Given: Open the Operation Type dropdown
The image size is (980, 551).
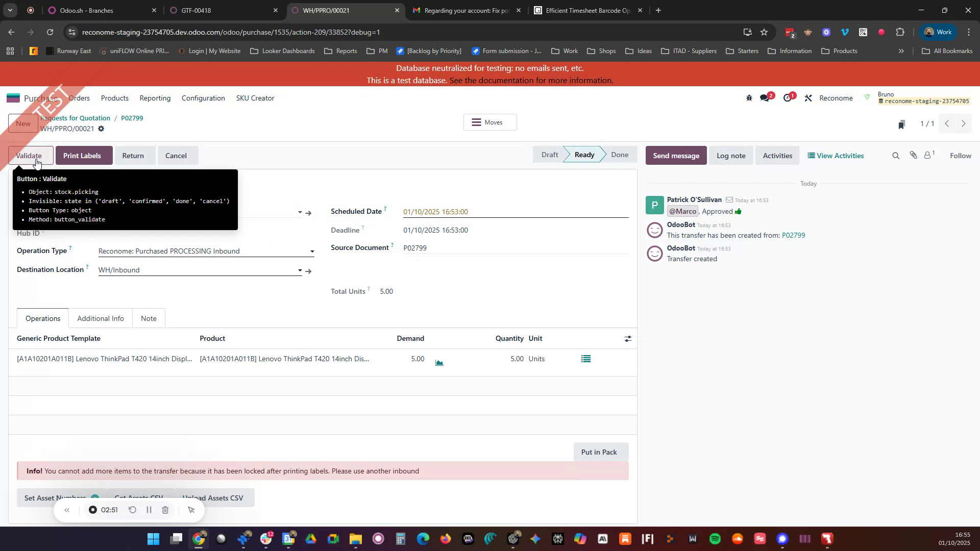Looking at the screenshot, I should [x=312, y=251].
